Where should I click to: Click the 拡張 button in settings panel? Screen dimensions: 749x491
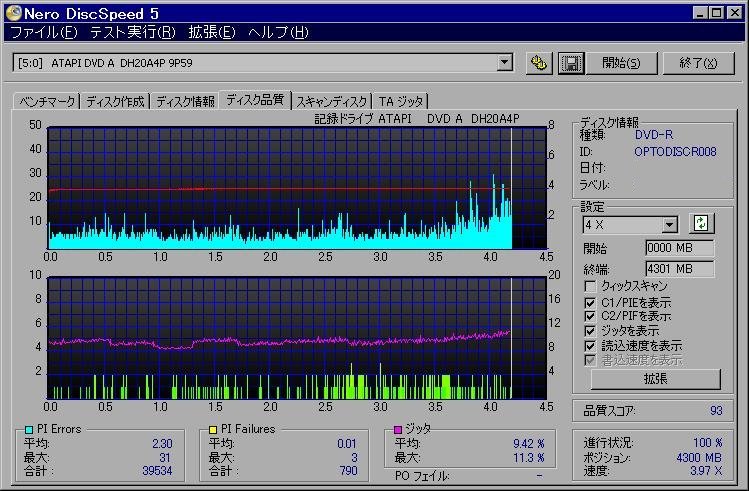[x=655, y=379]
